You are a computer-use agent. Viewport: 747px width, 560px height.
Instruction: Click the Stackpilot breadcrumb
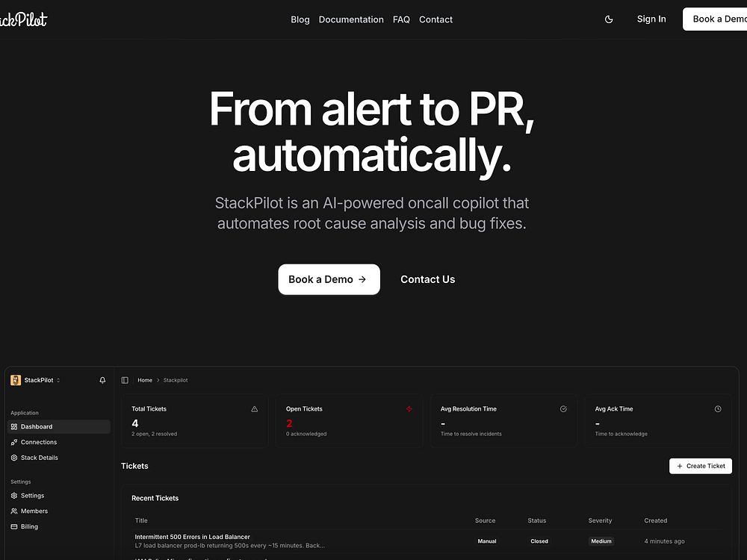tap(176, 380)
